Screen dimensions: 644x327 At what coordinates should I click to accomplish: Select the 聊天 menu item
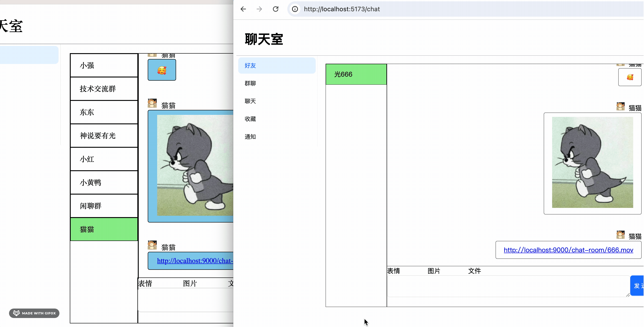[250, 101]
